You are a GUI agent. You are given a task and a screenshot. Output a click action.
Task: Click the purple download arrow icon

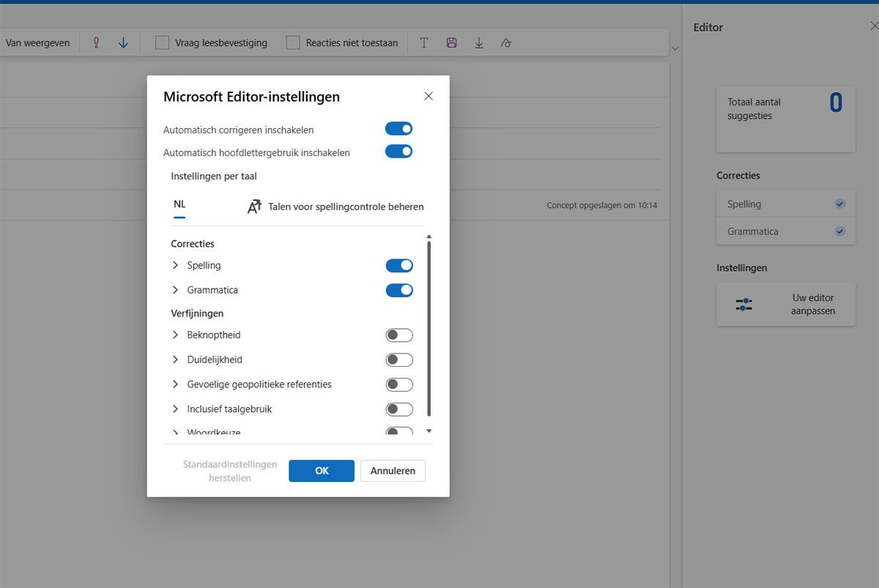pos(479,42)
